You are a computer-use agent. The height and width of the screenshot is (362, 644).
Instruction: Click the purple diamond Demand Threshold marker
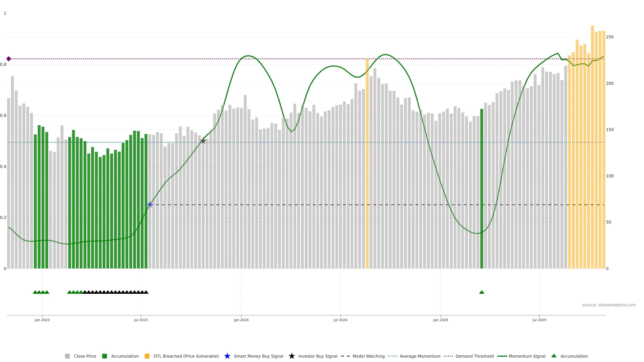point(9,59)
